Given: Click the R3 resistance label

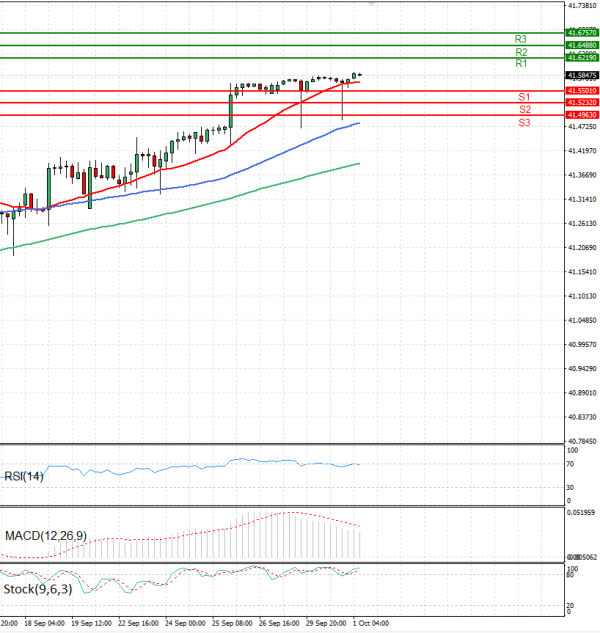Looking at the screenshot, I should pos(521,39).
